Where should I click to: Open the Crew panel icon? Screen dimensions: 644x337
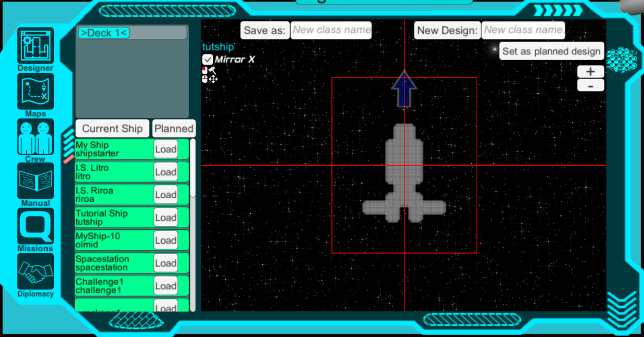click(x=36, y=137)
